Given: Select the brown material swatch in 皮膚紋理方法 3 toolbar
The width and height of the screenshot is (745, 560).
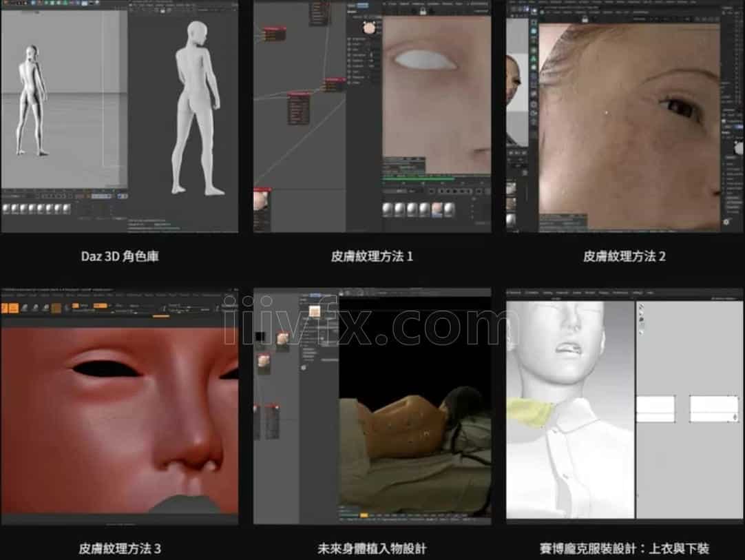Looking at the screenshot, I should click(x=56, y=309).
